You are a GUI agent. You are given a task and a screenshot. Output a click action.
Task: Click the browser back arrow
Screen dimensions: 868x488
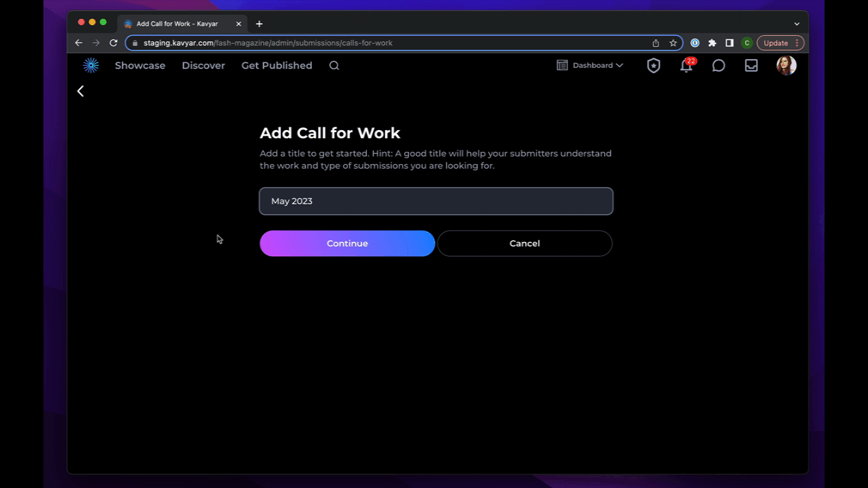(79, 43)
